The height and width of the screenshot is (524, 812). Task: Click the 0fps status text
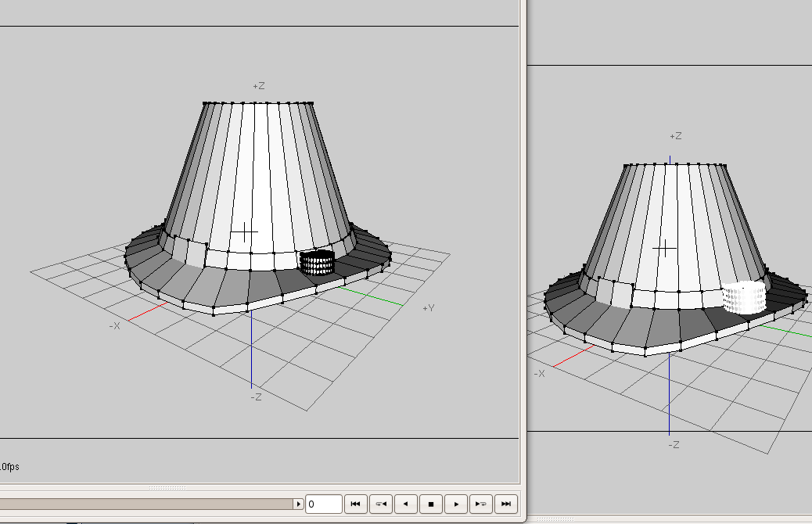coord(10,467)
